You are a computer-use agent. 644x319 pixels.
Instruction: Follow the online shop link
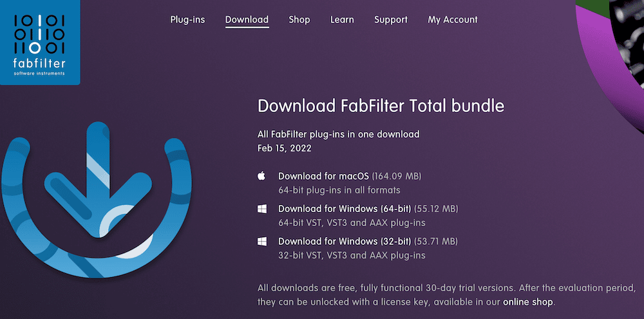[x=528, y=302]
